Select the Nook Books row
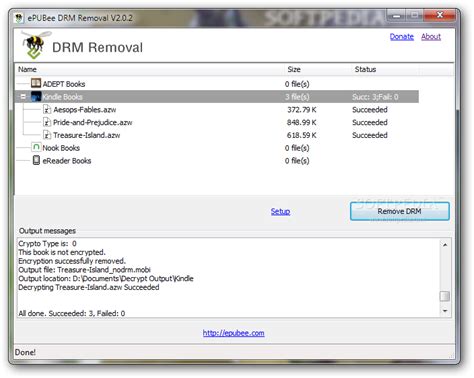The height and width of the screenshot is (378, 474). (217, 148)
